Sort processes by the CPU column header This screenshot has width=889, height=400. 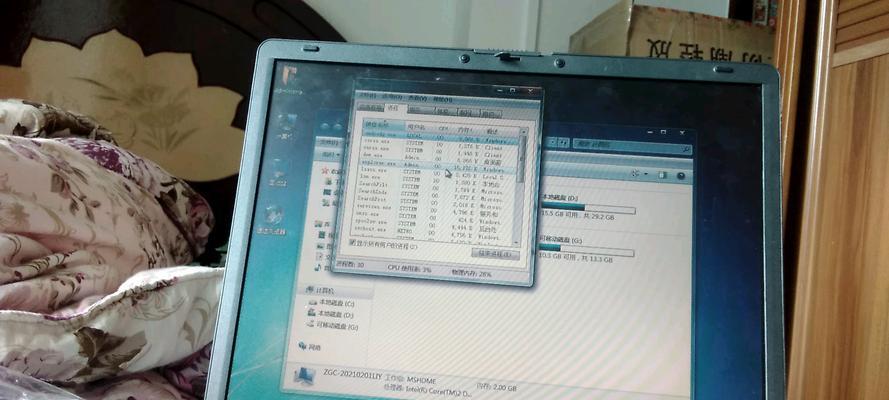[x=443, y=128]
